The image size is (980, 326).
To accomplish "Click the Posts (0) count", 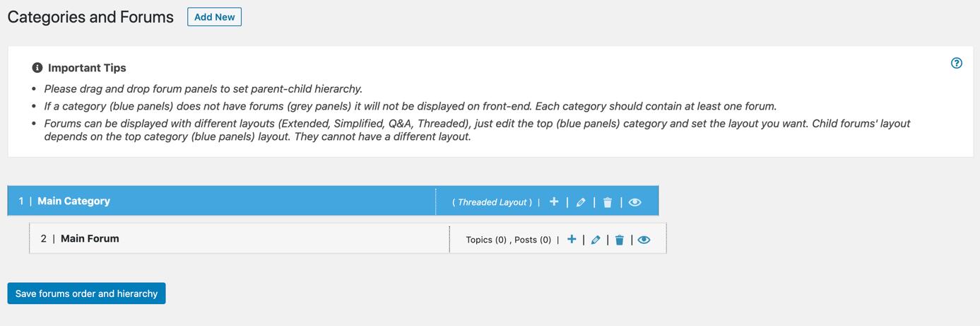I will [533, 240].
